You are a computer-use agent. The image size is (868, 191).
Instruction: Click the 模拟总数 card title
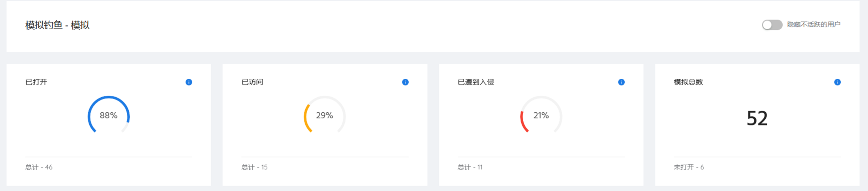point(688,82)
